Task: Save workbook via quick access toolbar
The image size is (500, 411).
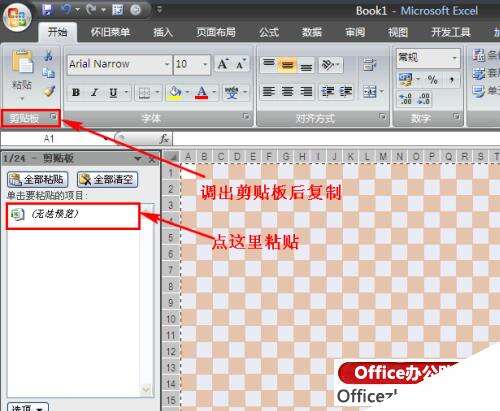Action: click(48, 10)
